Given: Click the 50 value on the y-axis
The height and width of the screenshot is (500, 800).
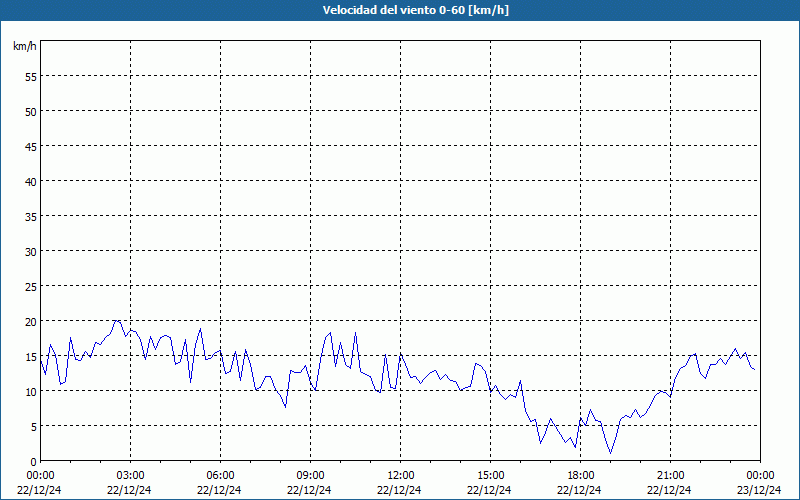Looking at the screenshot, I should point(31,111).
